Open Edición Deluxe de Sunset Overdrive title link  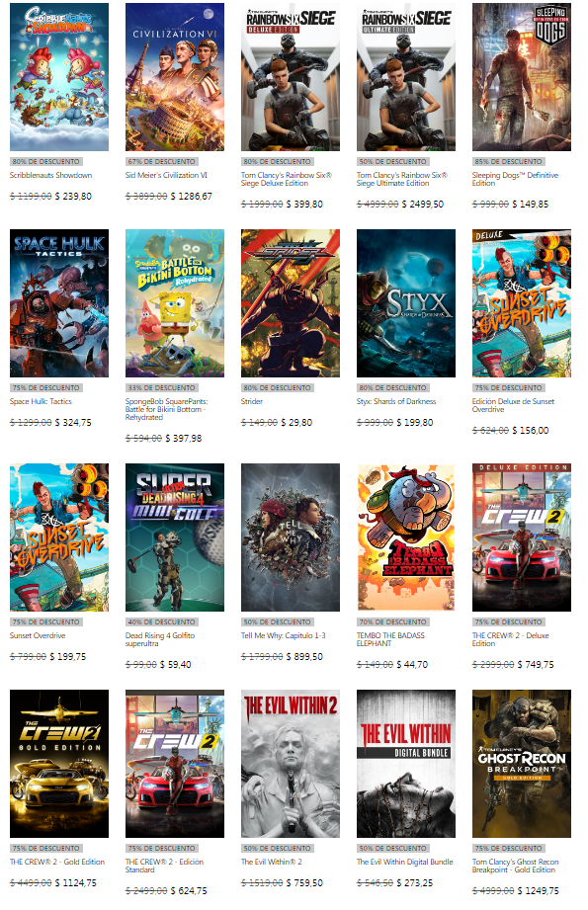513,405
